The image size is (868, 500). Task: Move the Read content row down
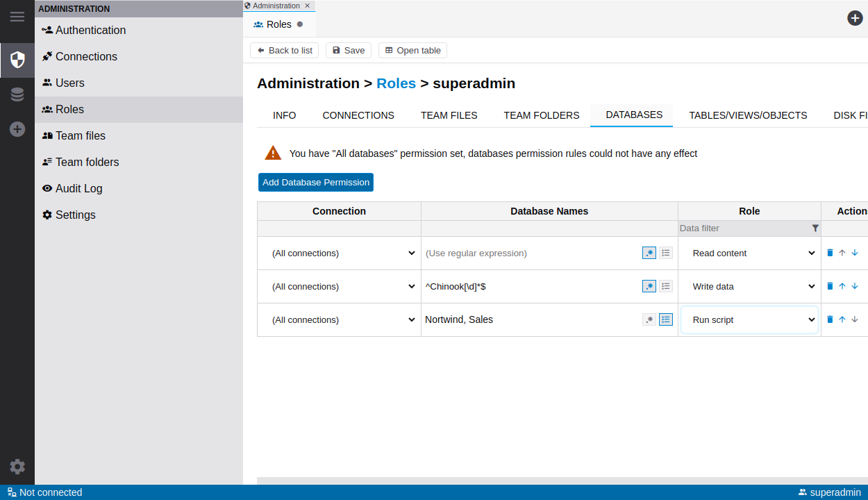pos(855,253)
